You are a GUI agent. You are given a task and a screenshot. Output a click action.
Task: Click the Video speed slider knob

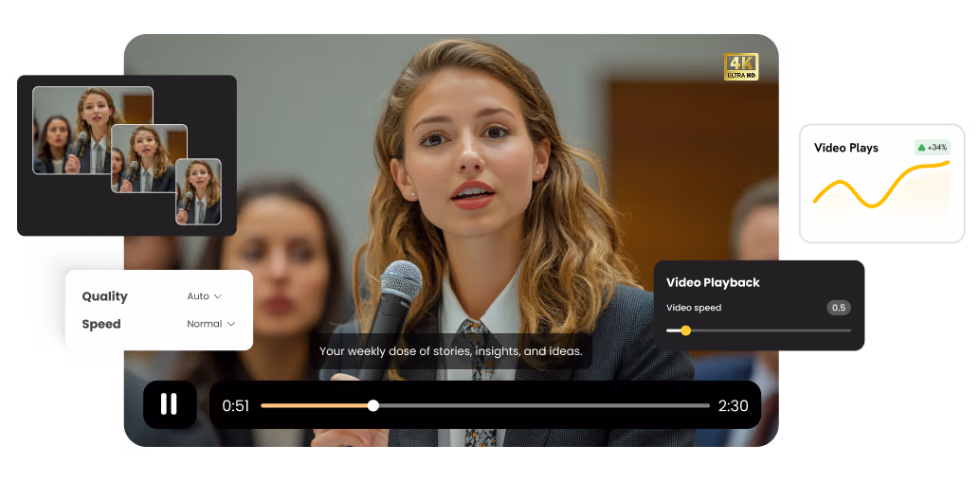[x=685, y=330]
